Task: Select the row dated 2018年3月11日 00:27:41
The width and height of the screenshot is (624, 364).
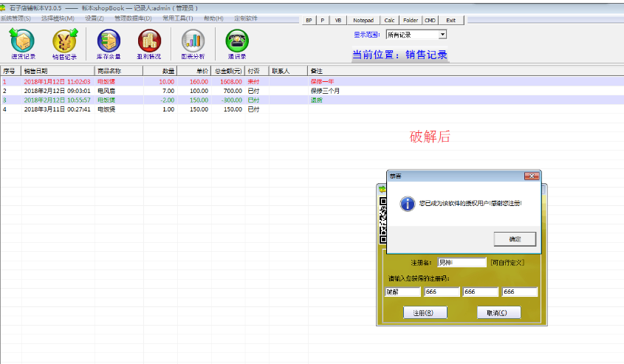Action: coord(312,109)
